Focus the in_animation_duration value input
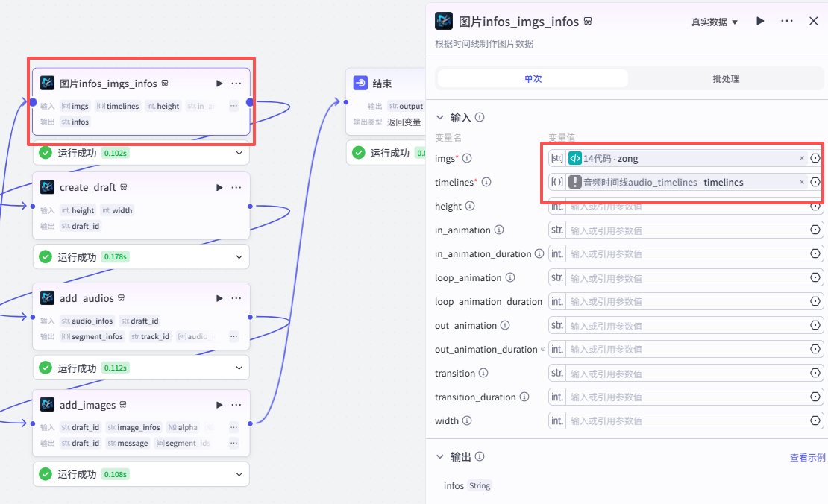The image size is (828, 504). point(687,253)
